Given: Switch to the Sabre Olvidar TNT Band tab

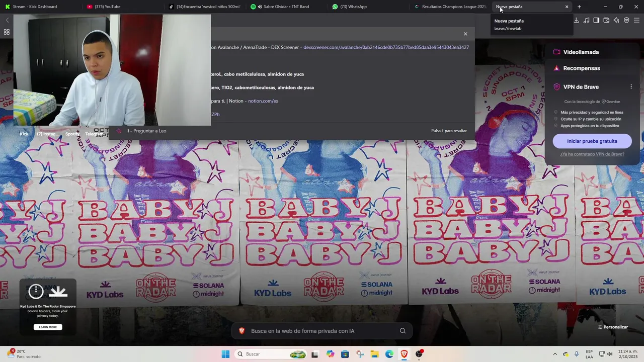Looking at the screenshot, I should [x=286, y=7].
